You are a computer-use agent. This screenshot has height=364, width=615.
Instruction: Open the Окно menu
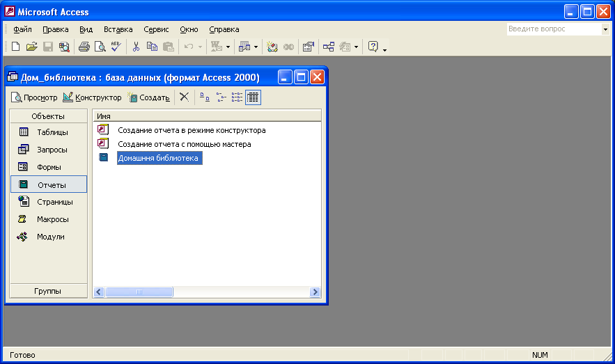coord(189,29)
